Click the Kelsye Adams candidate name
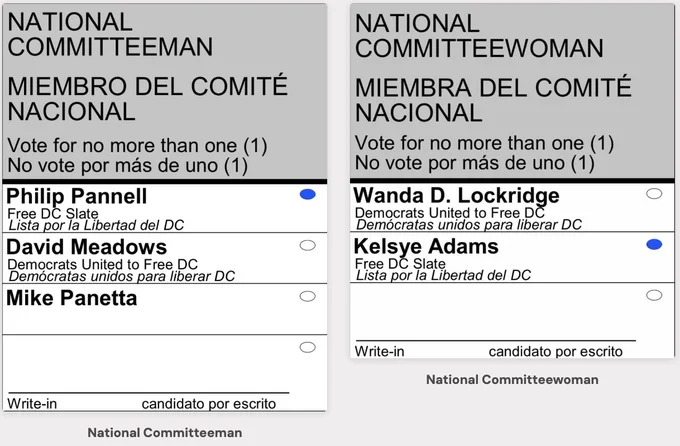Screen dimensions: 680x446 pyautogui.click(x=426, y=246)
